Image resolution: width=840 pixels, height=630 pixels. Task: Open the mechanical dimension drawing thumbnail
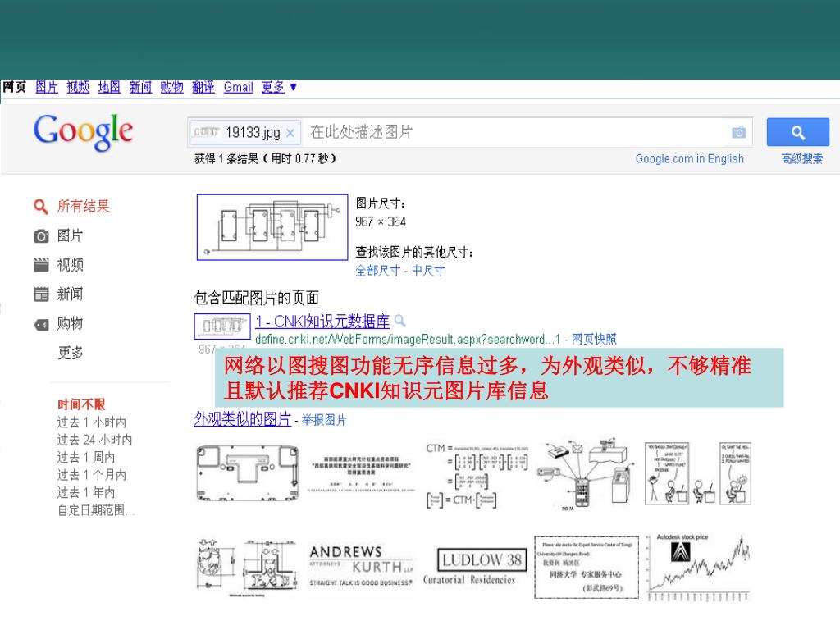click(x=246, y=568)
